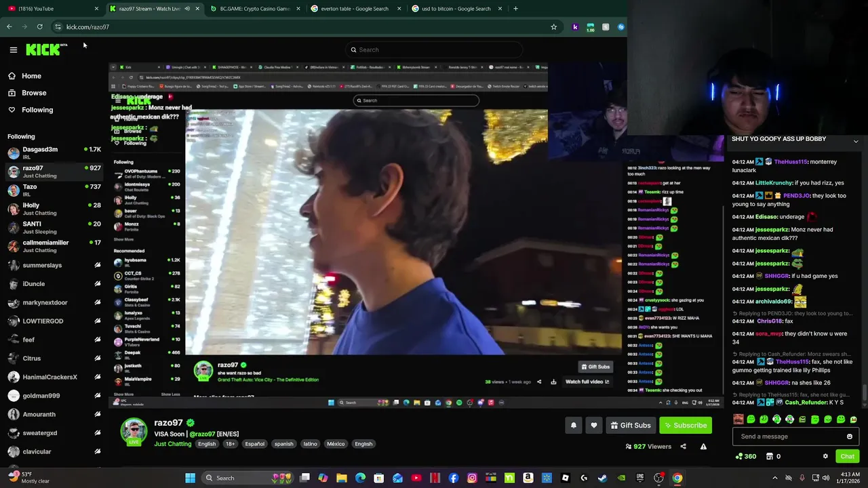Viewport: 868px width, 488px height.
Task: Click the 927 Viewers count
Action: pyautogui.click(x=648, y=447)
